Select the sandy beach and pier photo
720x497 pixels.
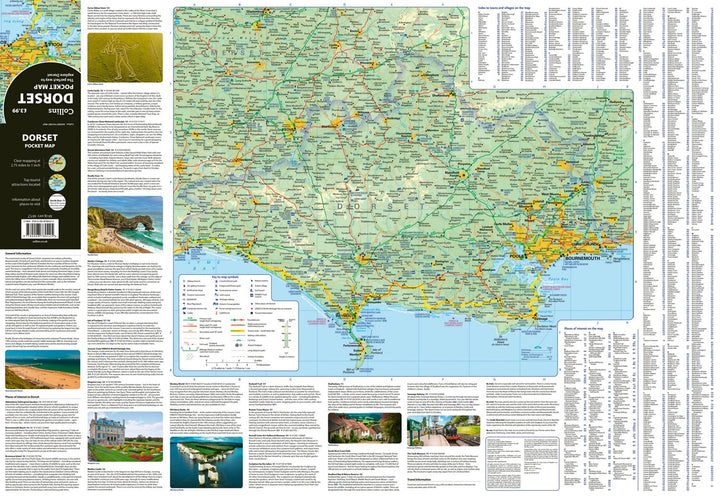[x=43, y=369]
